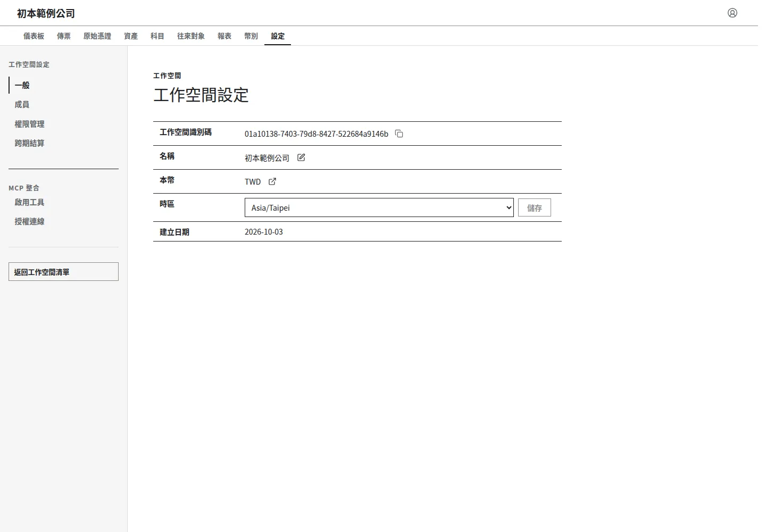This screenshot has height=532, width=766.
Task: Click the 時區 row label
Action: [x=167, y=204]
